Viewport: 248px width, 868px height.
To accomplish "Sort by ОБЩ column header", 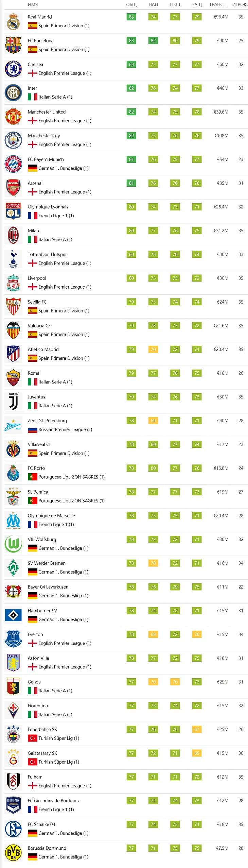I will click(131, 4).
